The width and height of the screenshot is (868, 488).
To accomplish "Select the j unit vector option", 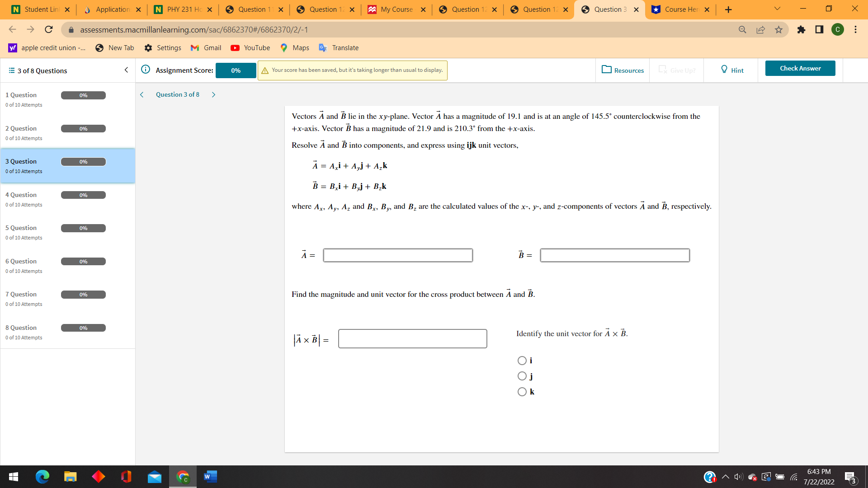I will pyautogui.click(x=522, y=375).
